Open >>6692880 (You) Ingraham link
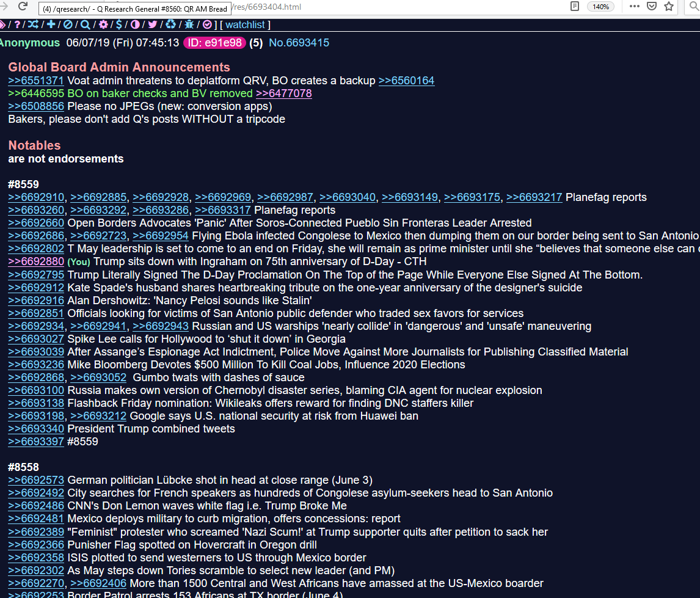The width and height of the screenshot is (700, 598). (x=36, y=262)
